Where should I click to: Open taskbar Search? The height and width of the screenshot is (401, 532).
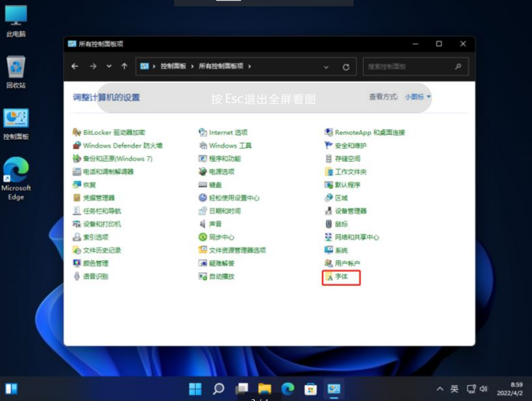point(218,389)
